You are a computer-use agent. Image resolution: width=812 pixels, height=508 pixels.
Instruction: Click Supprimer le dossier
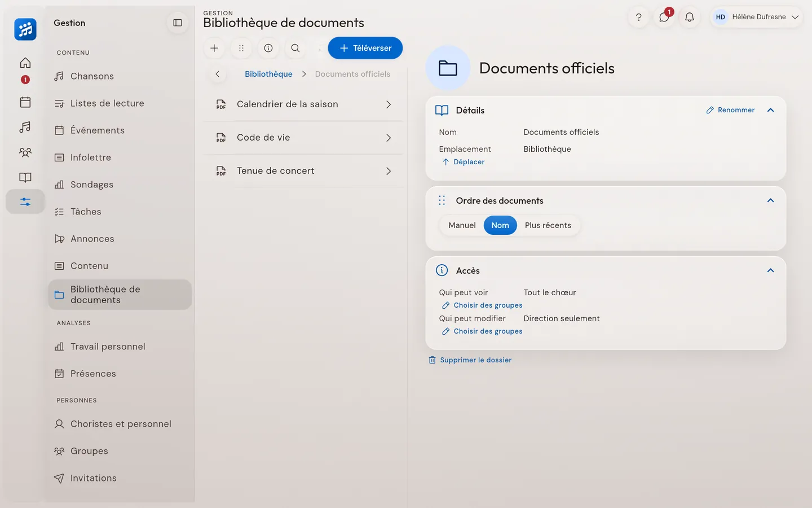(x=470, y=360)
